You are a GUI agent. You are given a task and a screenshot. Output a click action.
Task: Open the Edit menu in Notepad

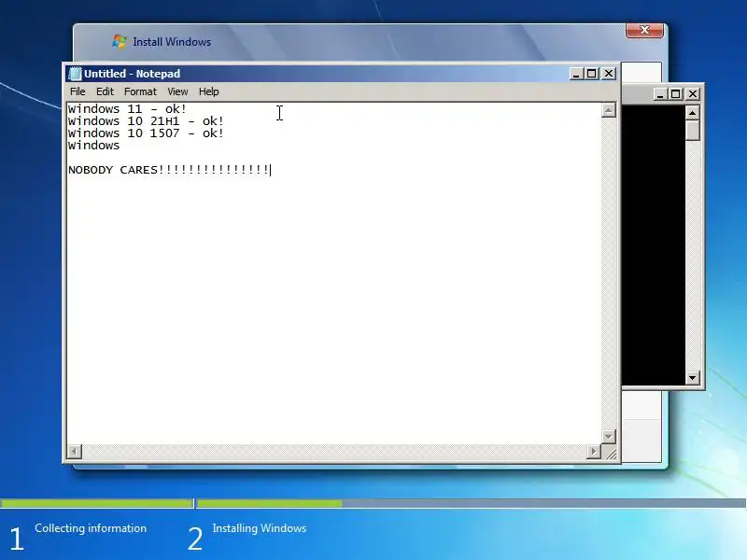[x=105, y=91]
